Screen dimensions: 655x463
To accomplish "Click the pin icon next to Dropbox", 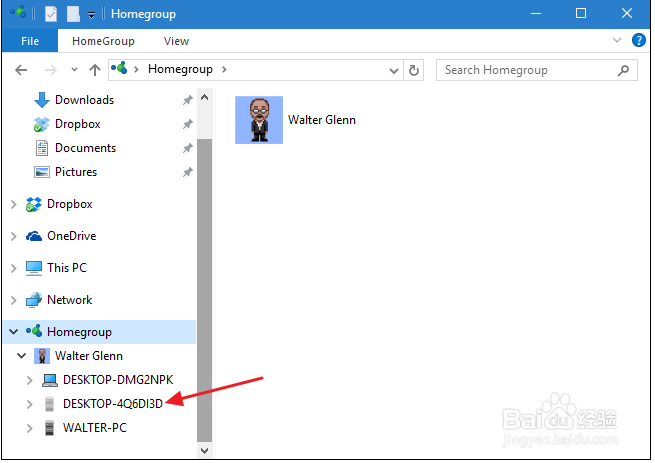I will point(188,124).
